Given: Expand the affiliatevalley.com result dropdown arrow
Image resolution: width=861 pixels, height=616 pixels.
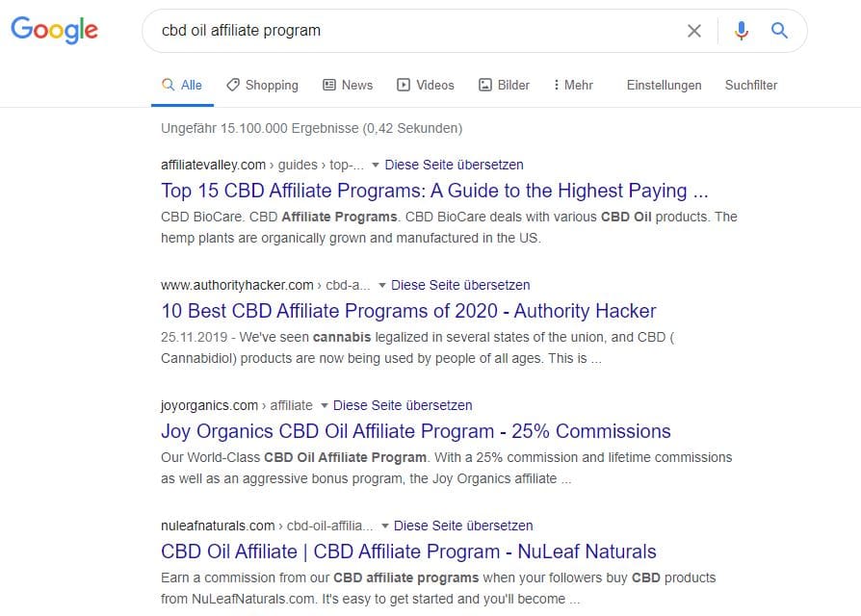Looking at the screenshot, I should coord(376,165).
